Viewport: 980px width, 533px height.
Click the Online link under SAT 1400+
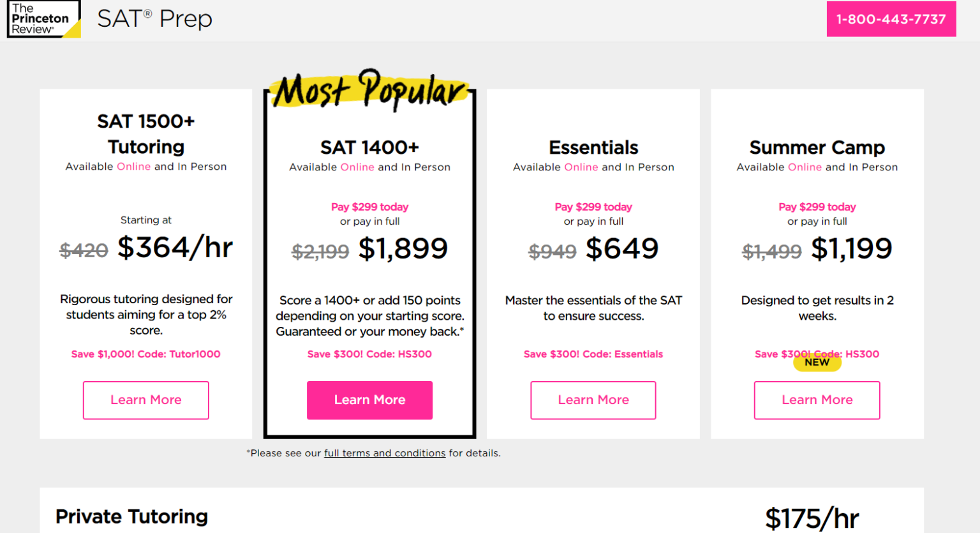coord(357,167)
